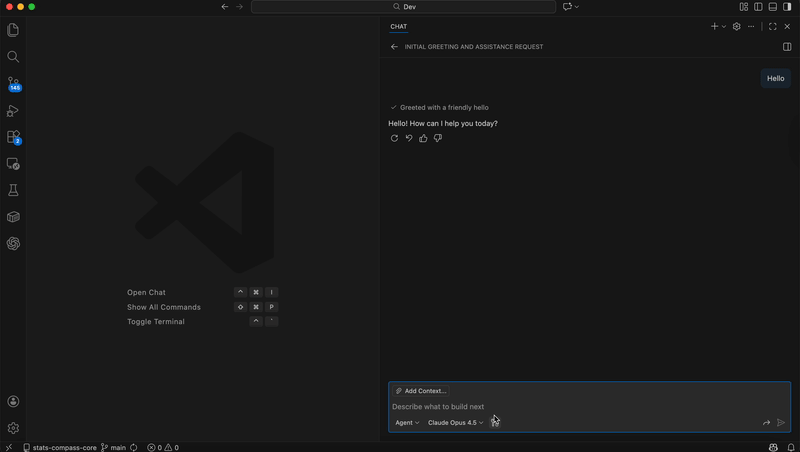Click 'Hello! How can I help you today?' text
This screenshot has height=452, width=800.
click(x=443, y=123)
